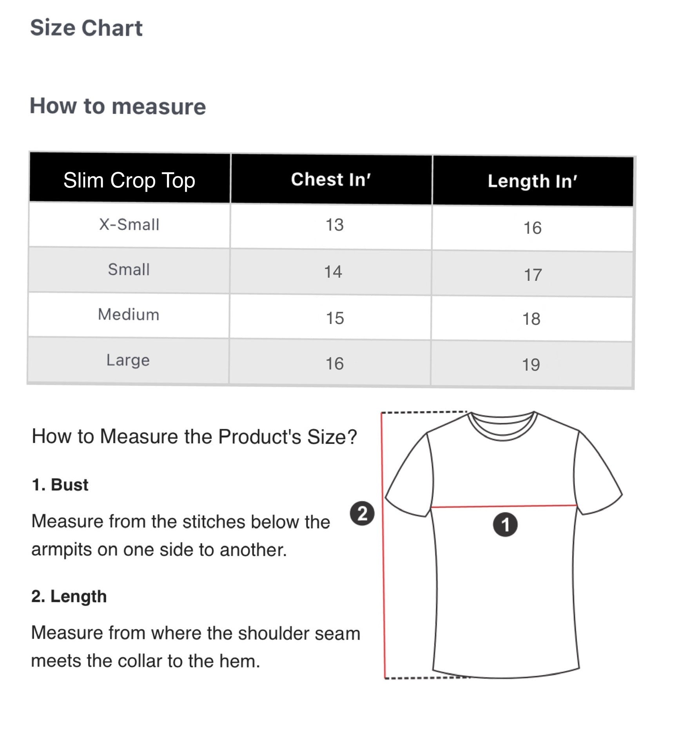The image size is (700, 733).
Task: Click the X-Small chest value 13
Action: (334, 225)
